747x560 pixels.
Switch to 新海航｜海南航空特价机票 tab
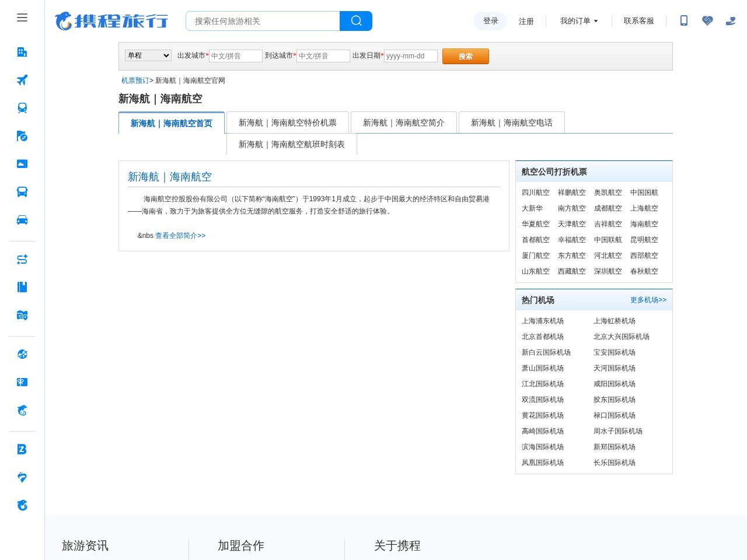(288, 123)
